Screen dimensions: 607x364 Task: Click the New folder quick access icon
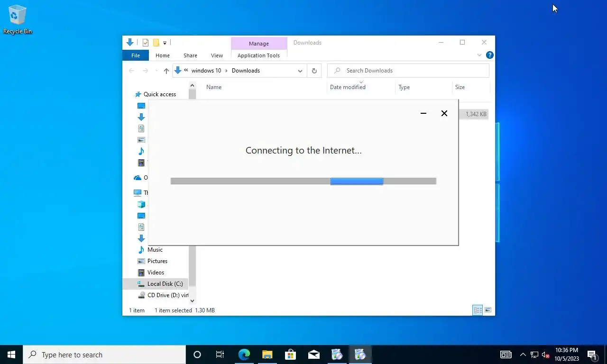156,43
